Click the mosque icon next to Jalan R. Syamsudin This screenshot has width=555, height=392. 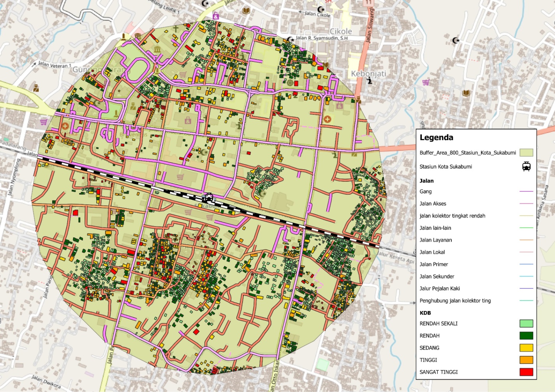[x=291, y=39]
